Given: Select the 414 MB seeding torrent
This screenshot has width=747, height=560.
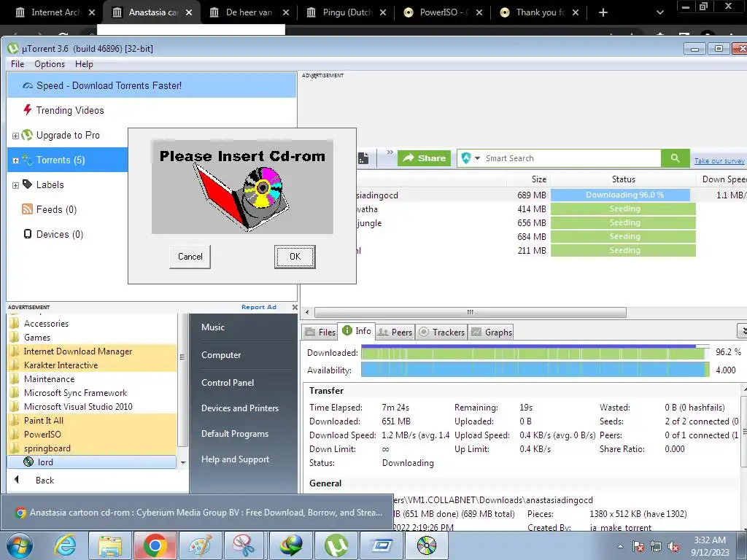Looking at the screenshot, I should [x=524, y=209].
